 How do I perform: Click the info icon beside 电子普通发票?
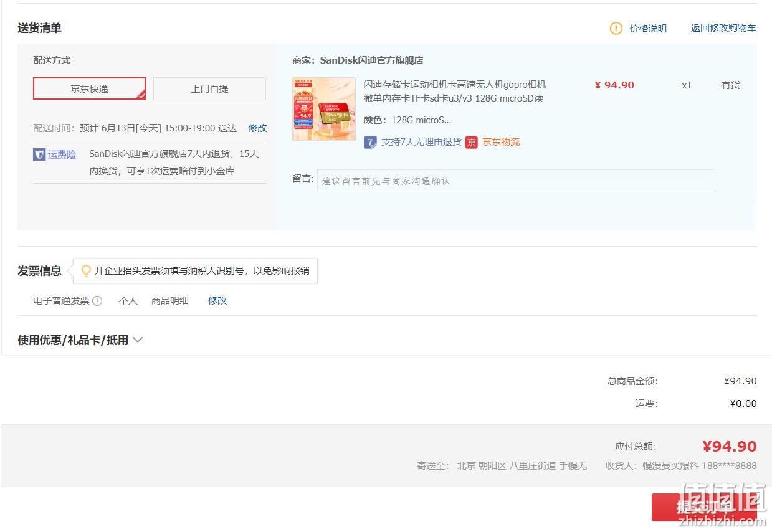tap(97, 301)
